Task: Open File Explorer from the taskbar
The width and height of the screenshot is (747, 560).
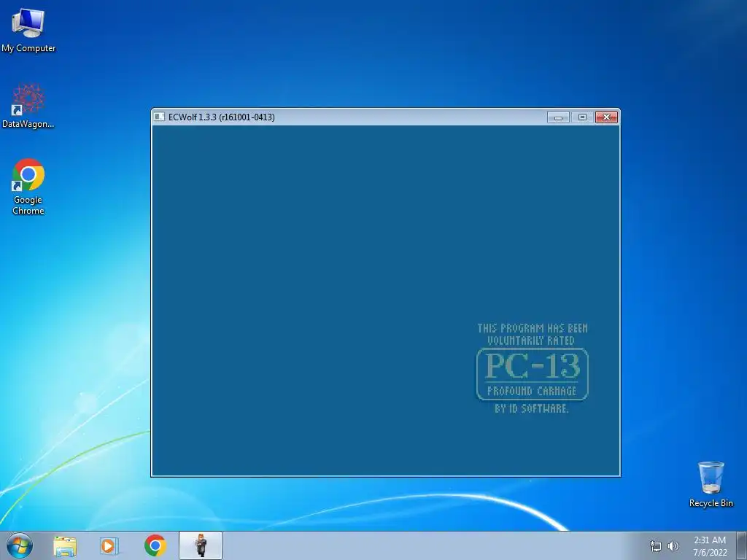Action: pos(65,545)
